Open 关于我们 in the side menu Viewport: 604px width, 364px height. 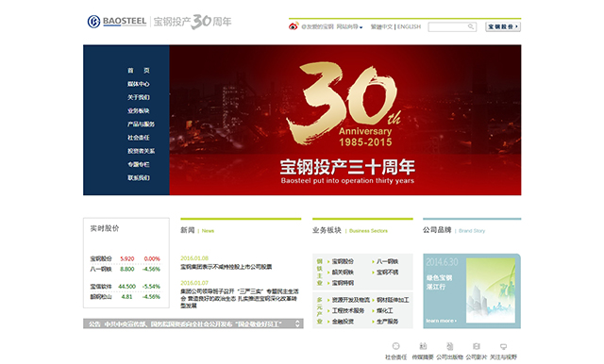click(139, 97)
